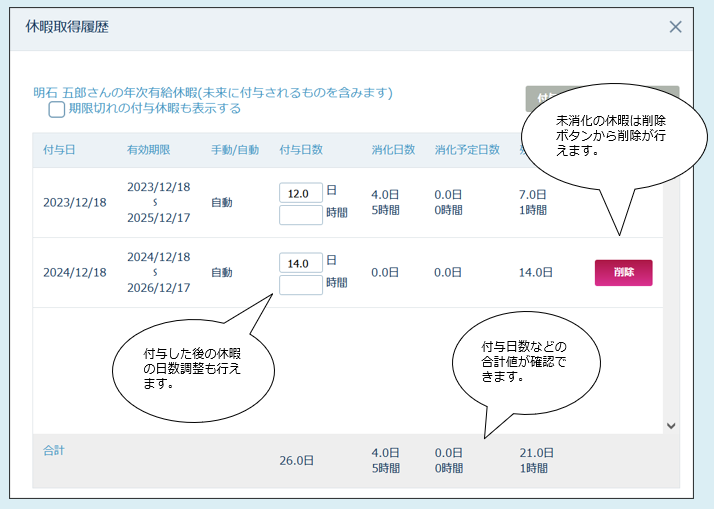
Task: Edit the 12.0 days field
Action: [x=301, y=193]
